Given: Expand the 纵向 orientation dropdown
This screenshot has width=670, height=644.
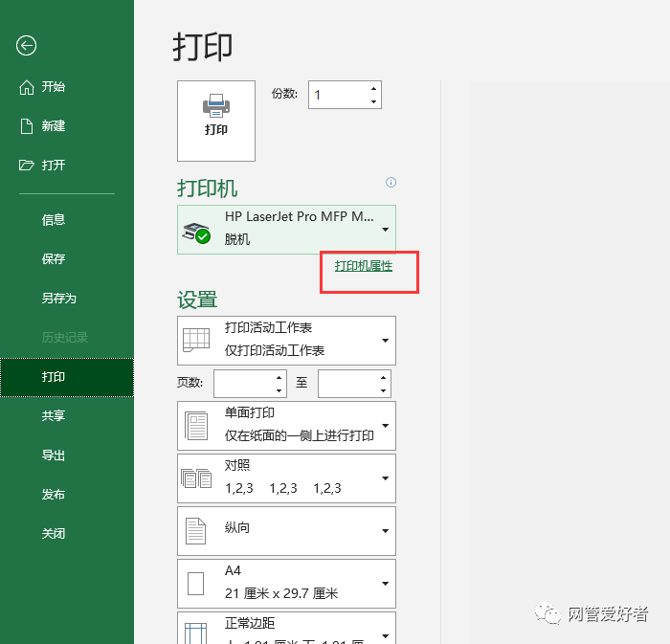Looking at the screenshot, I should [385, 531].
